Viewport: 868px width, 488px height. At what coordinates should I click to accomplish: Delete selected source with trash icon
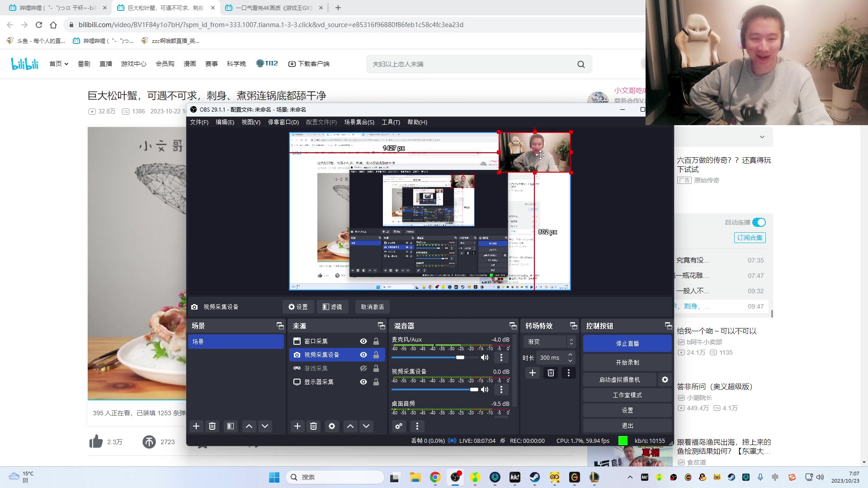click(x=313, y=426)
